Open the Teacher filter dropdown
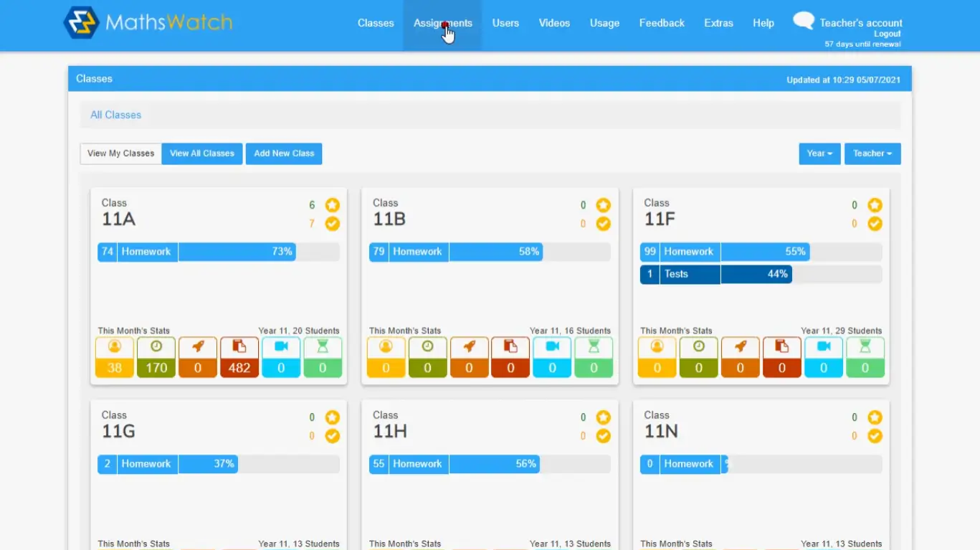This screenshot has height=550, width=980. tap(872, 153)
